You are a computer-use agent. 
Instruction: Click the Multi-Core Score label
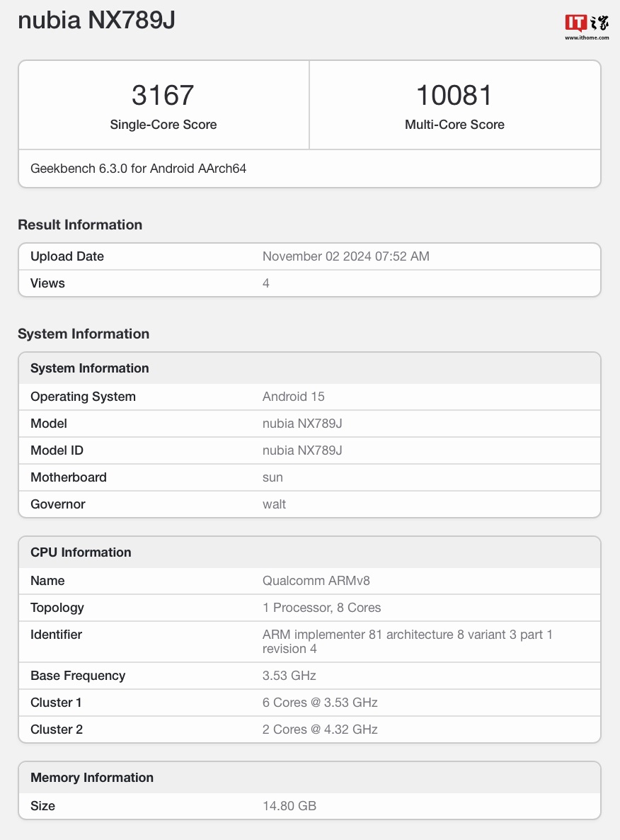(454, 125)
